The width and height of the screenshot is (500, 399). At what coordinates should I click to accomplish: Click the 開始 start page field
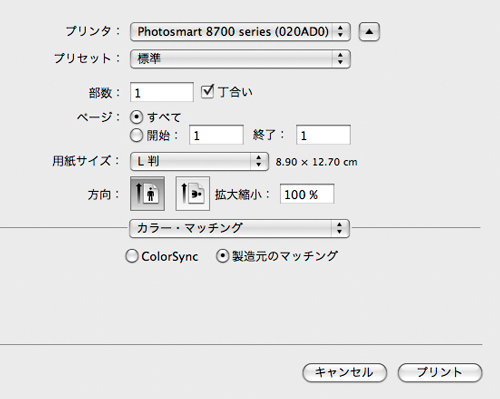(216, 135)
